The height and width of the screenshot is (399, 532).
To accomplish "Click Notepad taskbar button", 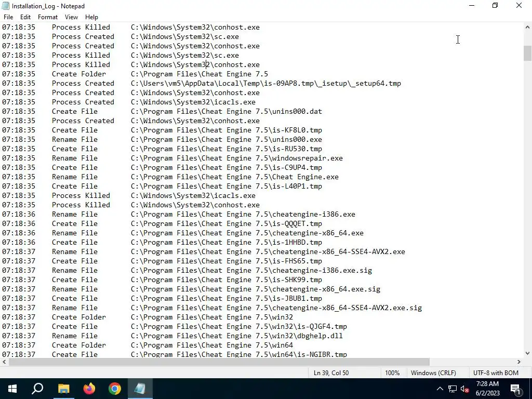I will 140,389.
